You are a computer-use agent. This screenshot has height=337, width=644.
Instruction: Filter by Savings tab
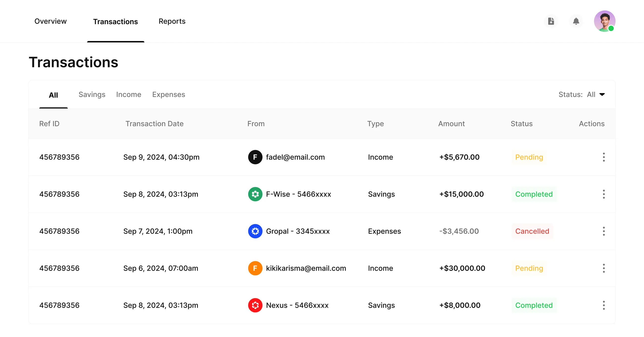coord(92,95)
